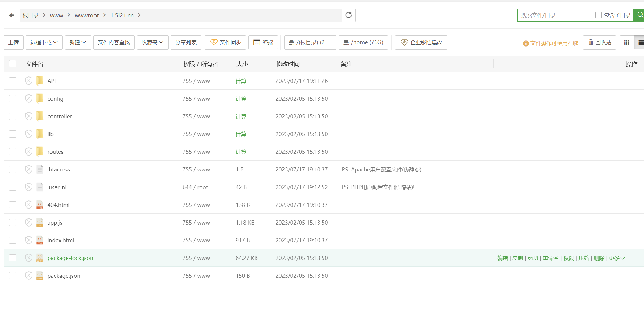644x314 pixels.
Task: Open the 远程下载 dropdown
Action: point(44,42)
